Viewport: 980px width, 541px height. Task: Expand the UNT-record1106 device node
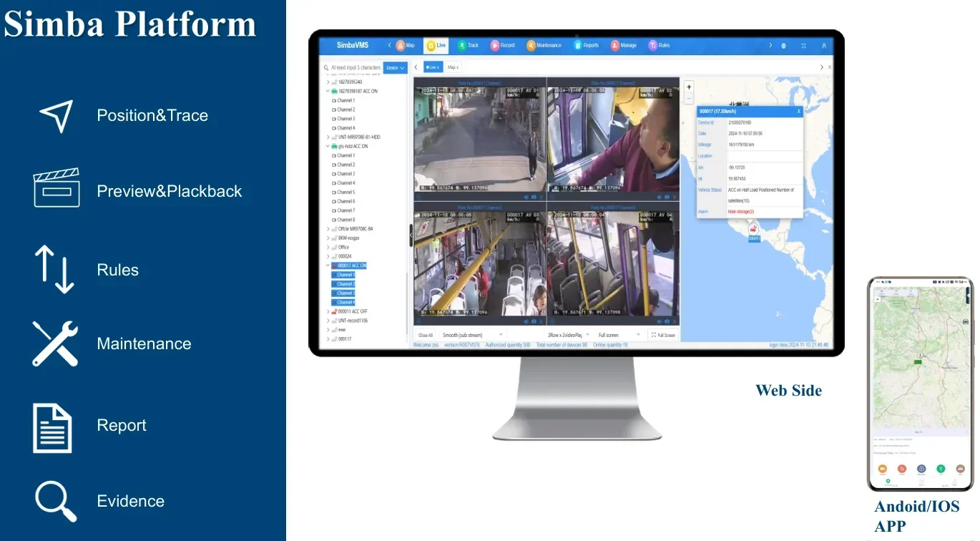pyautogui.click(x=328, y=321)
